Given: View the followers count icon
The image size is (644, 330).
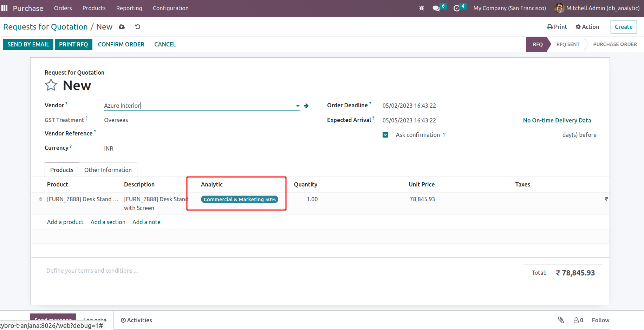Looking at the screenshot, I should click(578, 320).
